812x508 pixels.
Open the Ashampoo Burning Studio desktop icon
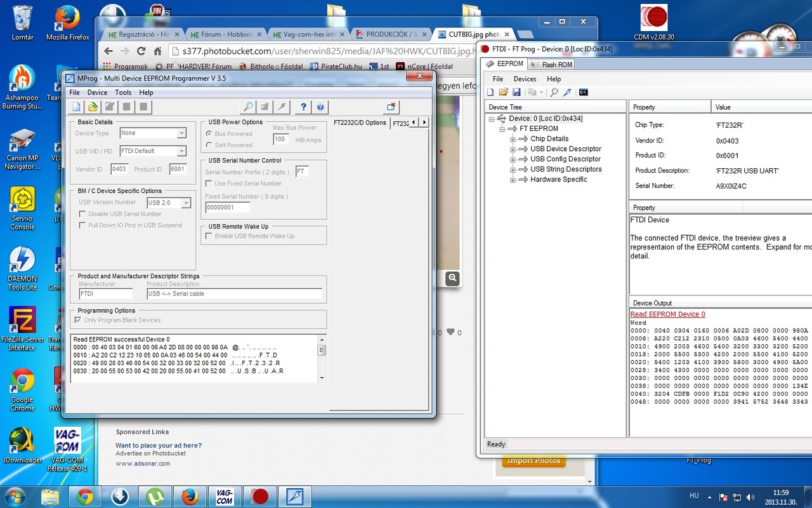click(23, 86)
